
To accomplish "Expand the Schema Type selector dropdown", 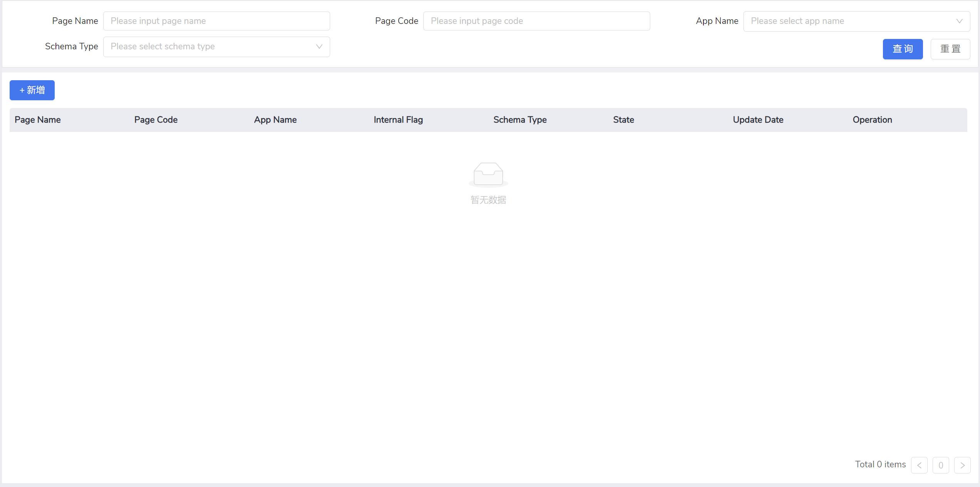I will coord(216,46).
